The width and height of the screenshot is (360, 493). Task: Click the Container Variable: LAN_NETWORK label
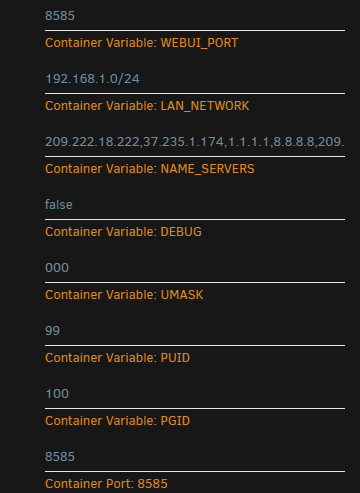pyautogui.click(x=147, y=106)
